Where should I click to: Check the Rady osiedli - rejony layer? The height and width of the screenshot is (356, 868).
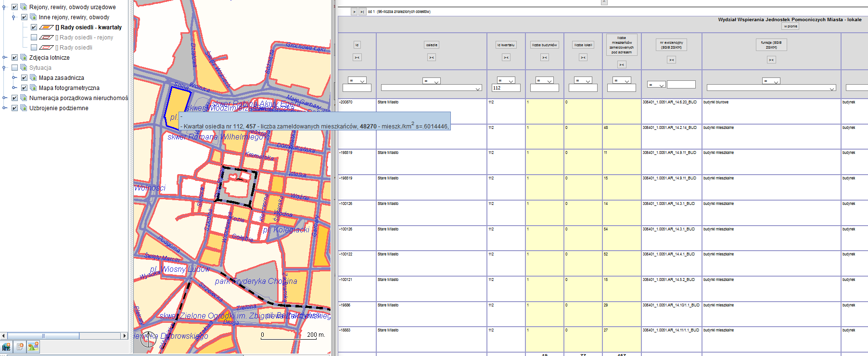(x=34, y=38)
